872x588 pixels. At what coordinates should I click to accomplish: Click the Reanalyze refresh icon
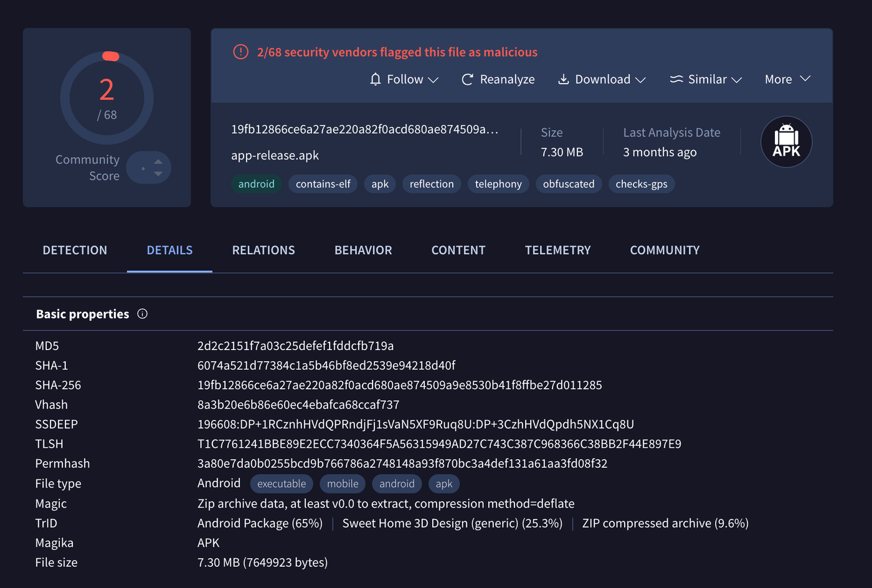(467, 79)
